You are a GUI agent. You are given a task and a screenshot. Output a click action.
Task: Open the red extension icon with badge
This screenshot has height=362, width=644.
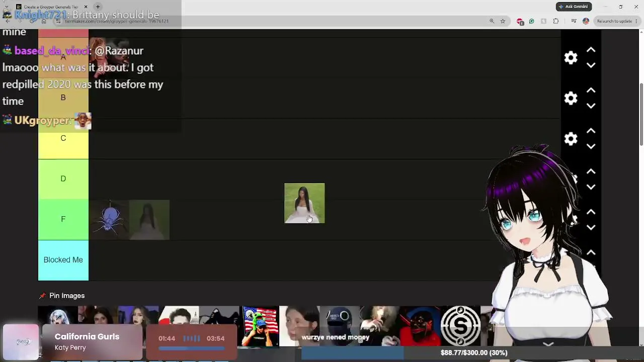tap(520, 22)
